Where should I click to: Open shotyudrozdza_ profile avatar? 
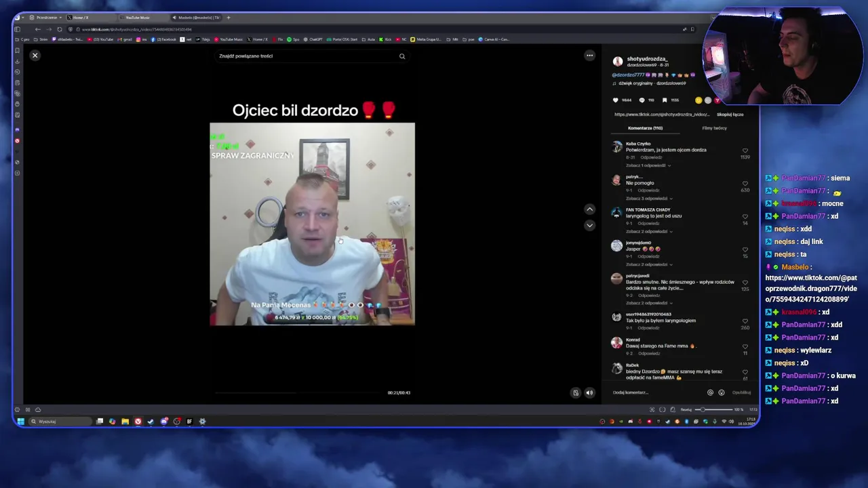click(618, 61)
